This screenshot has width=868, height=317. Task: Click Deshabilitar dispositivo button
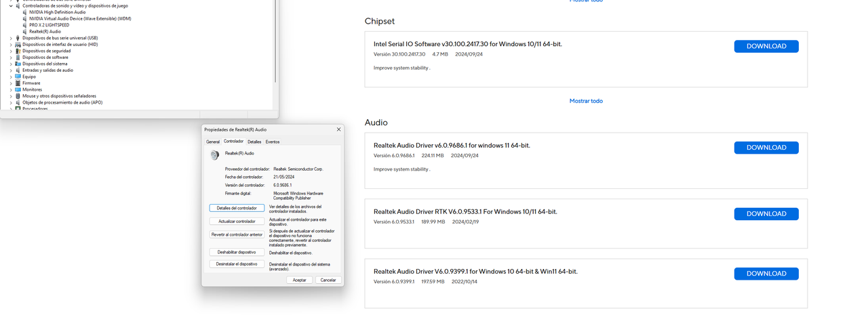(237, 252)
